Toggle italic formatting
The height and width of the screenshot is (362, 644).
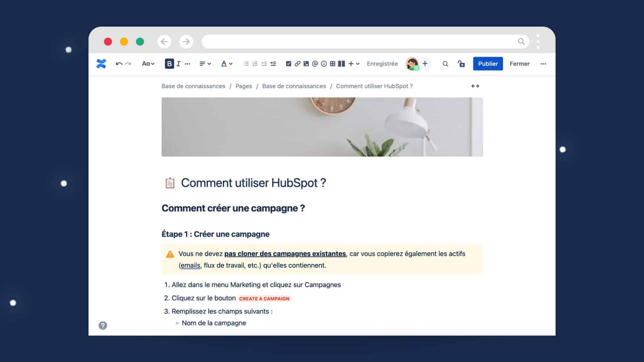(x=178, y=64)
